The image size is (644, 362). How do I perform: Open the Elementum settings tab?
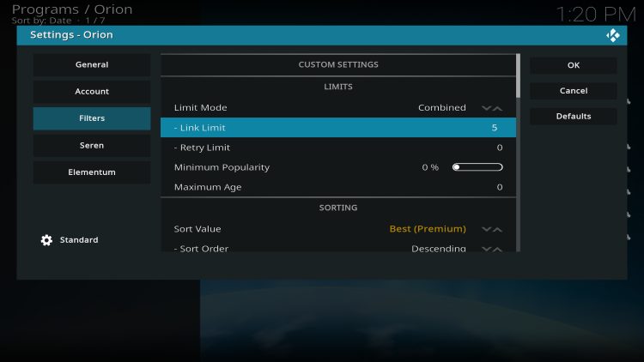92,172
